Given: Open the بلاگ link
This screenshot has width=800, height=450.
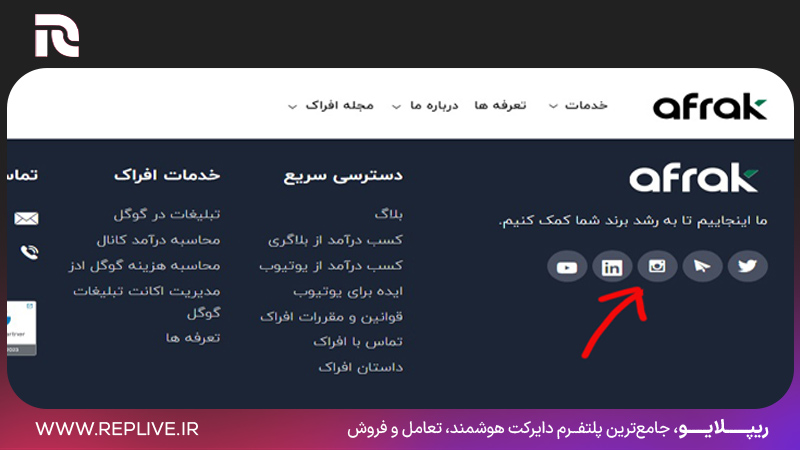Looking at the screenshot, I should pyautogui.click(x=389, y=214).
